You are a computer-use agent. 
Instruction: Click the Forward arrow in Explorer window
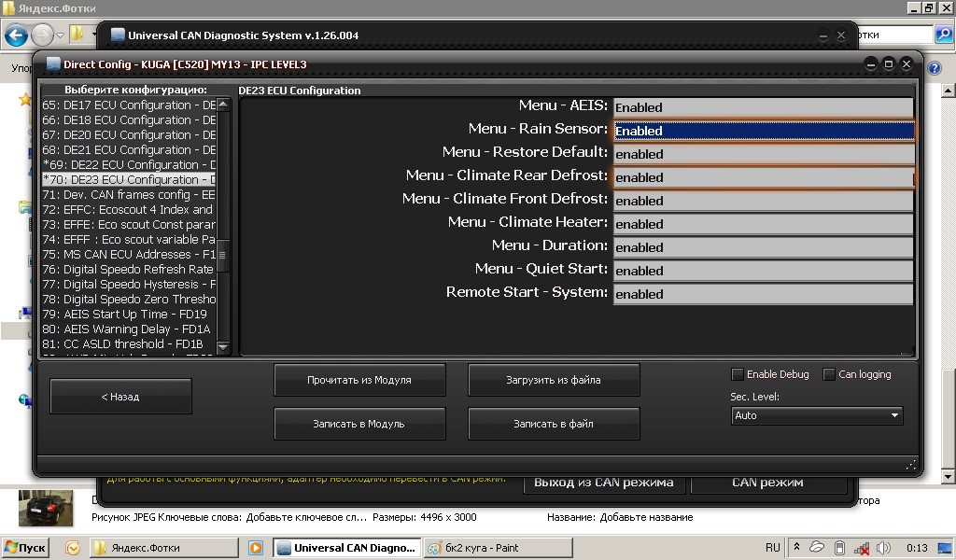coord(42,35)
